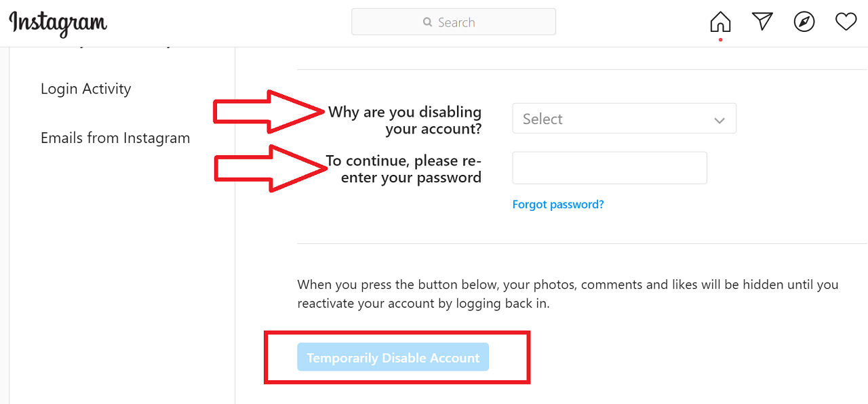Click the 'To continue, please re-enter your password' label
This screenshot has height=404, width=868.
pyautogui.click(x=403, y=169)
